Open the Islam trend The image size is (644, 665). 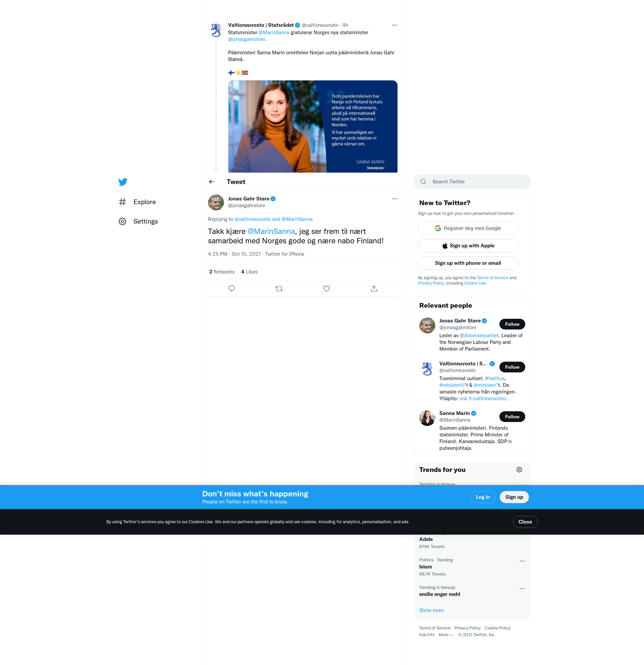coord(425,567)
